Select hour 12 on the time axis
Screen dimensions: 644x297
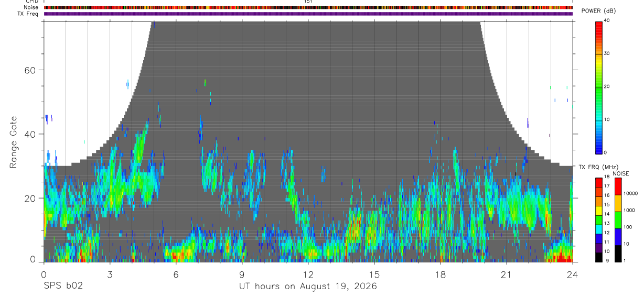(x=308, y=274)
